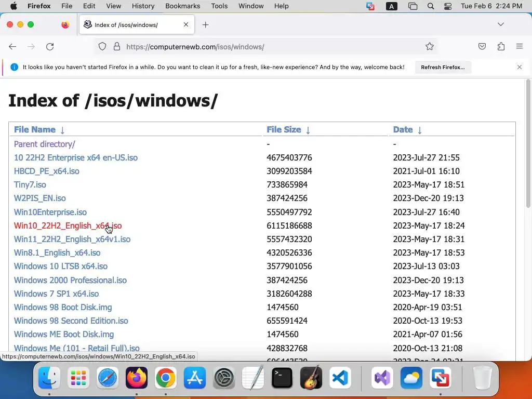Open a new tab with the plus button
This screenshot has width=532, height=399.
(205, 25)
